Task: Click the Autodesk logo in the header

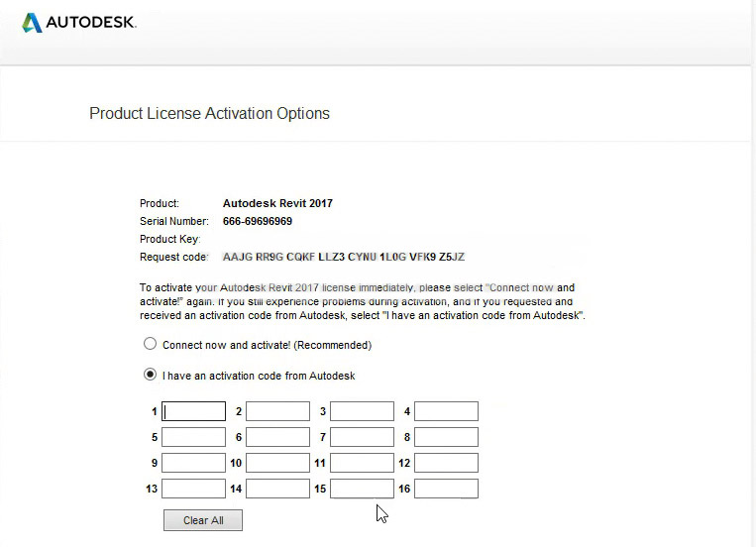Action: [x=79, y=22]
